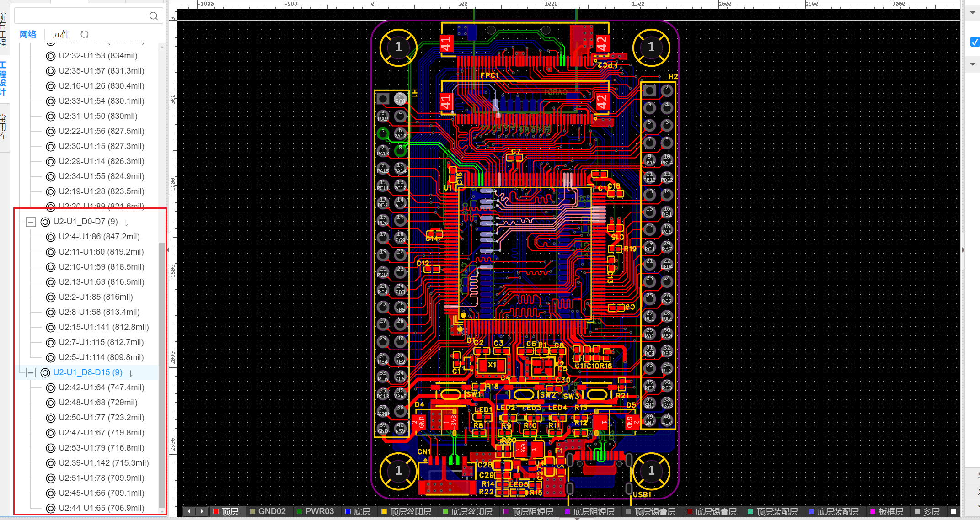Open the 常用库 side panel
This screenshot has height=520, width=980.
tap(4, 127)
